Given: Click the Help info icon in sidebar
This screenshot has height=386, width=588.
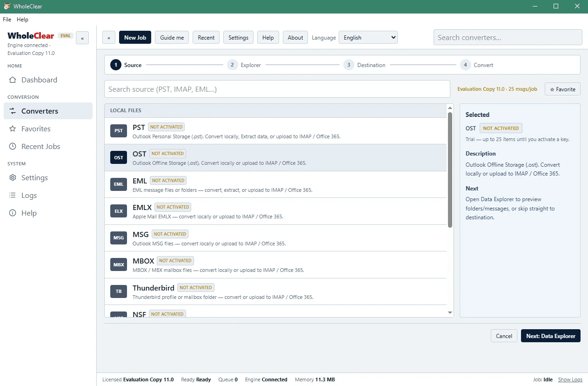Looking at the screenshot, I should (13, 213).
